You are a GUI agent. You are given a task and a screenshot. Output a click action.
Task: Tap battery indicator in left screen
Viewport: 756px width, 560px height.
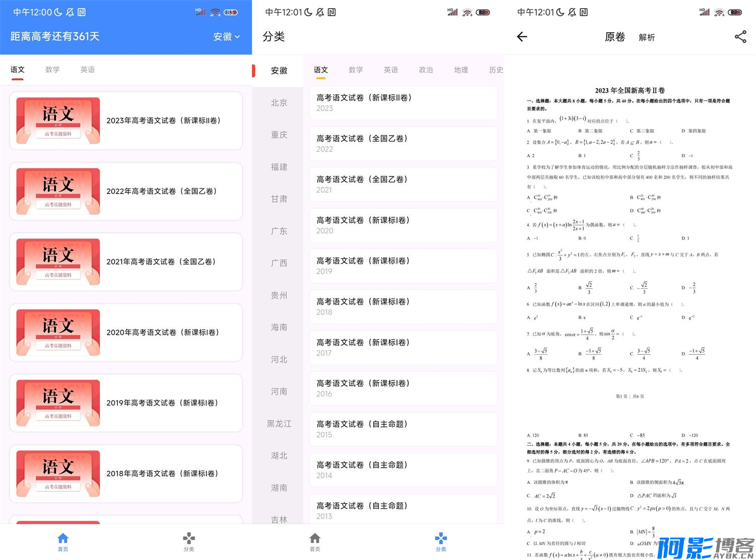pyautogui.click(x=231, y=12)
